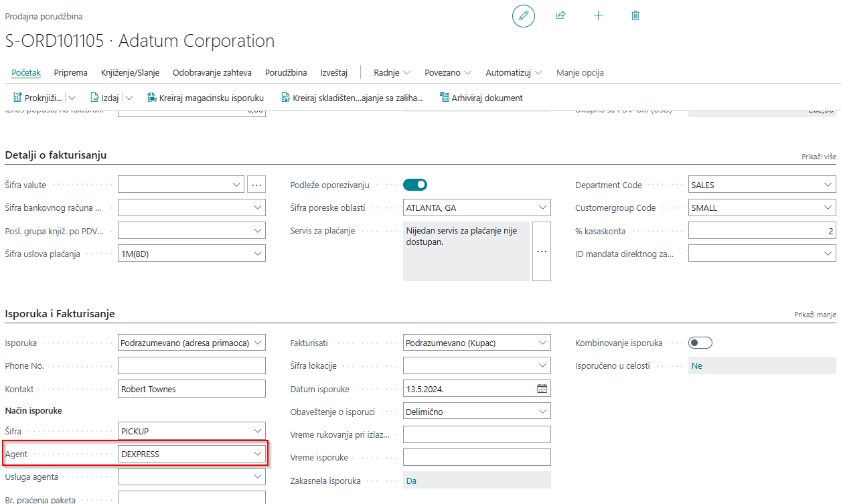Click ellipsis button beside Šifra valute
The image size is (841, 504).
256,185
